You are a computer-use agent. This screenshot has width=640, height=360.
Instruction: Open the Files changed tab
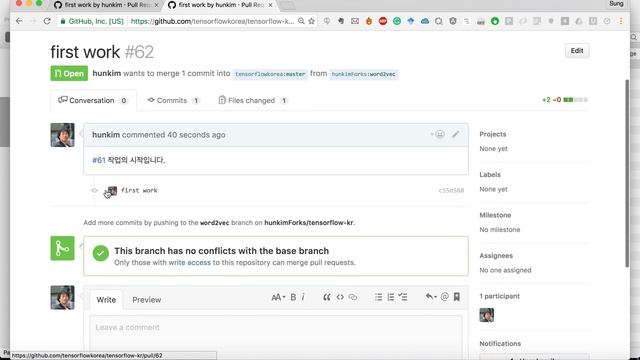point(253,100)
